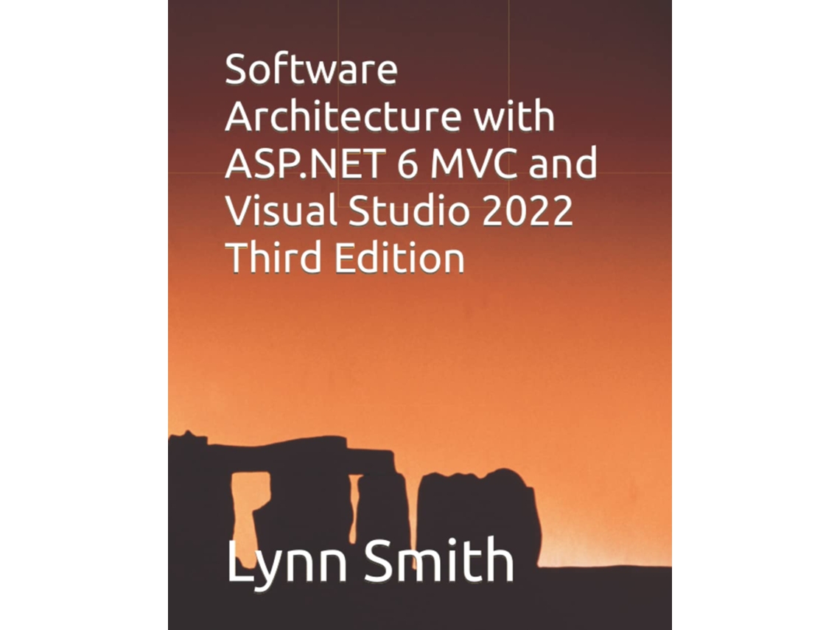
Task: Click the "ASP.NET 6 MVC and" line
Action: tap(411, 163)
